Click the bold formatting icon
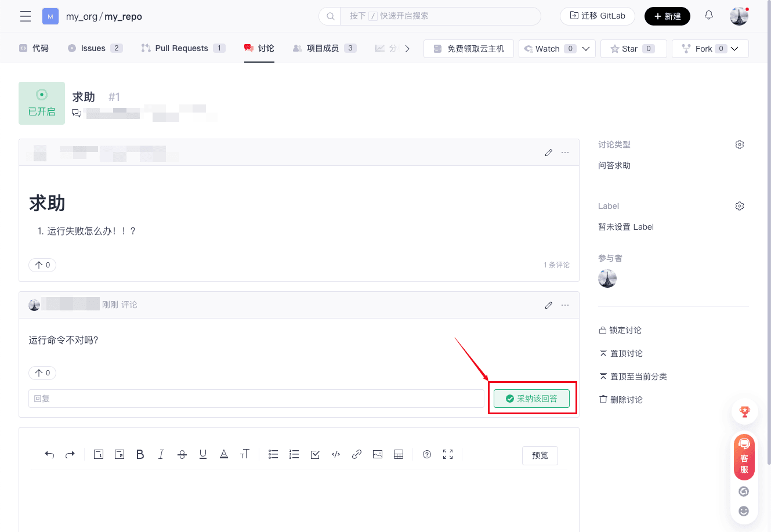Screen dimensions: 771x532 tap(140, 454)
